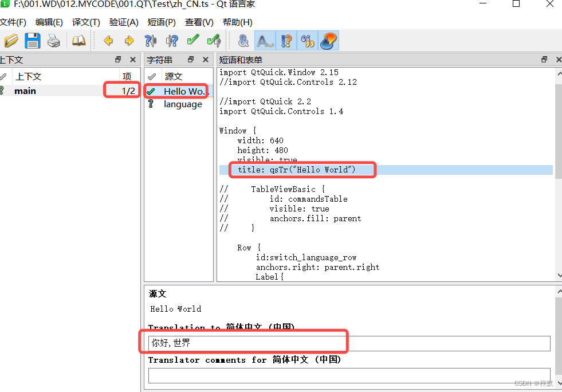Mark the current item as done
The image size is (562, 392).
pyautogui.click(x=193, y=40)
